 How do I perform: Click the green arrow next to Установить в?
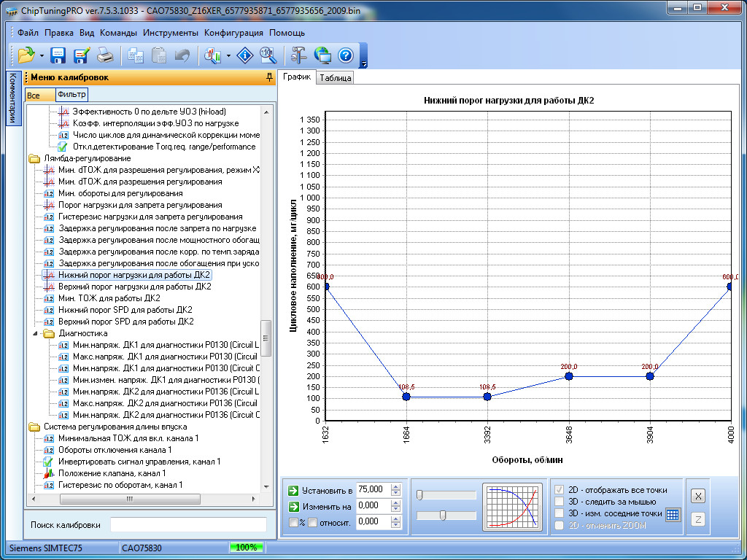pos(293,490)
